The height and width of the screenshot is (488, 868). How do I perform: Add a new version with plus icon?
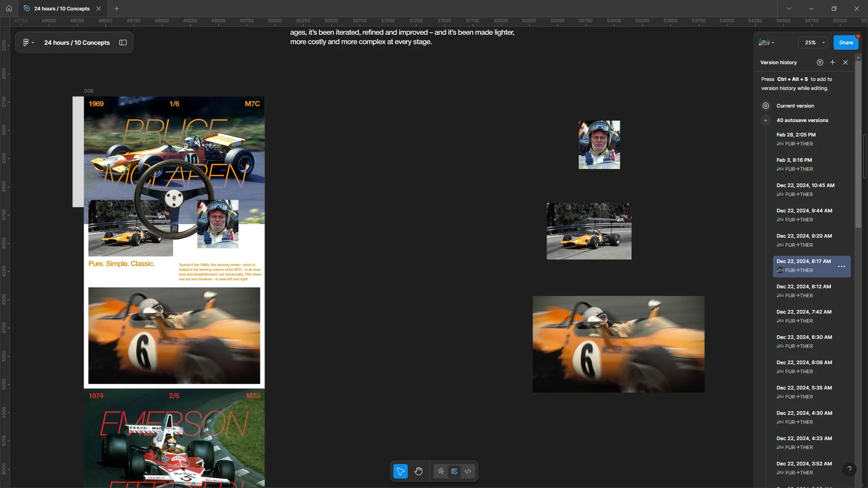832,62
